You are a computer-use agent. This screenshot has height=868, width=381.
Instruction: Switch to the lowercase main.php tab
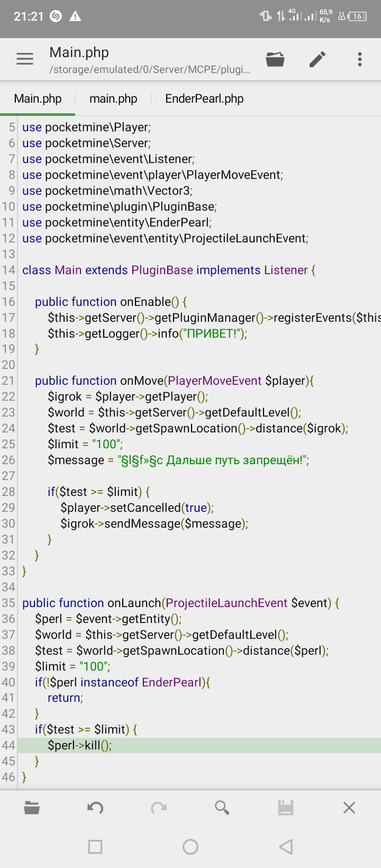click(x=113, y=99)
